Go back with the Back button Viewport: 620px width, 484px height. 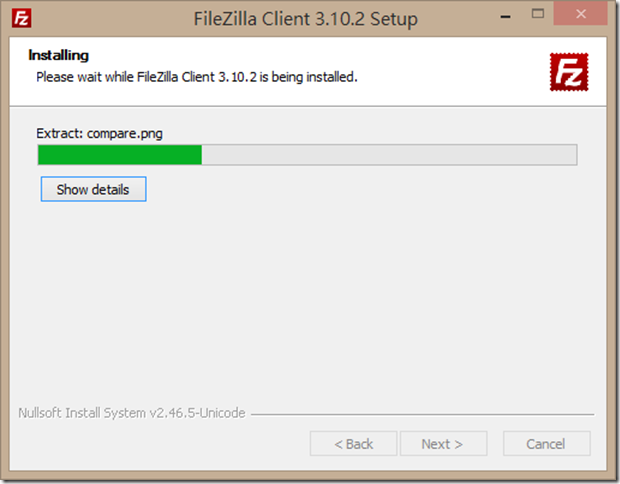click(x=353, y=444)
